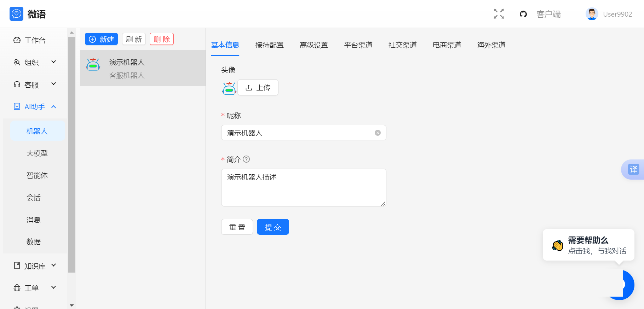
Task: Switch to the 高级设置 tab
Action: (x=314, y=45)
